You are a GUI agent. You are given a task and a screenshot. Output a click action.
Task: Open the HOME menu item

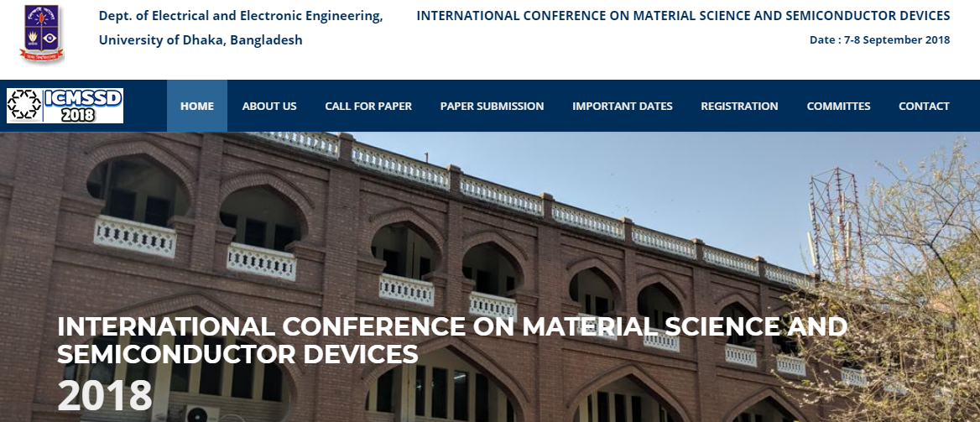(197, 106)
